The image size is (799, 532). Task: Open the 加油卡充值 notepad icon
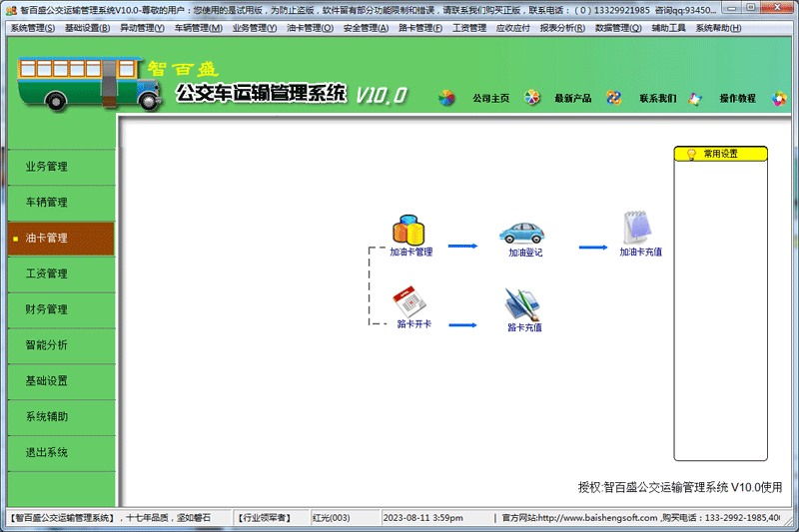click(637, 228)
